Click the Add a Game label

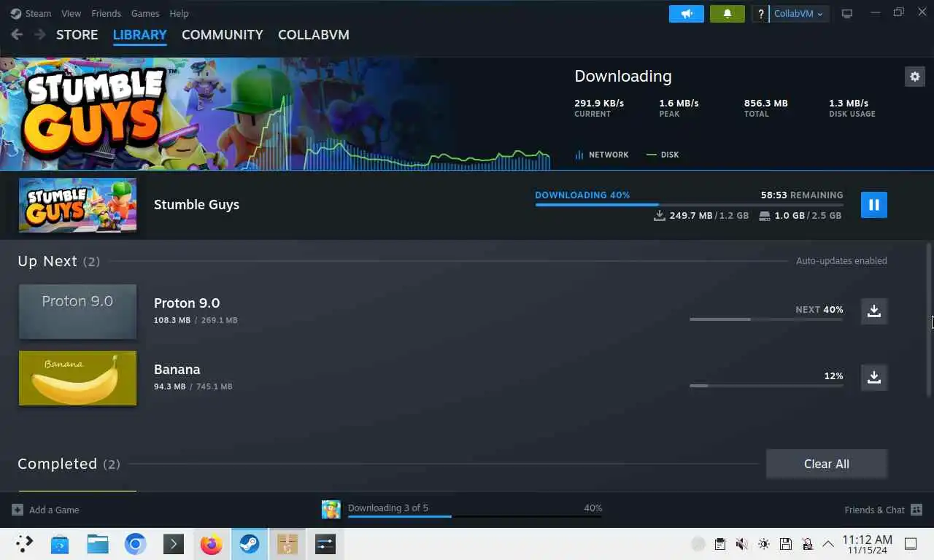tap(54, 510)
